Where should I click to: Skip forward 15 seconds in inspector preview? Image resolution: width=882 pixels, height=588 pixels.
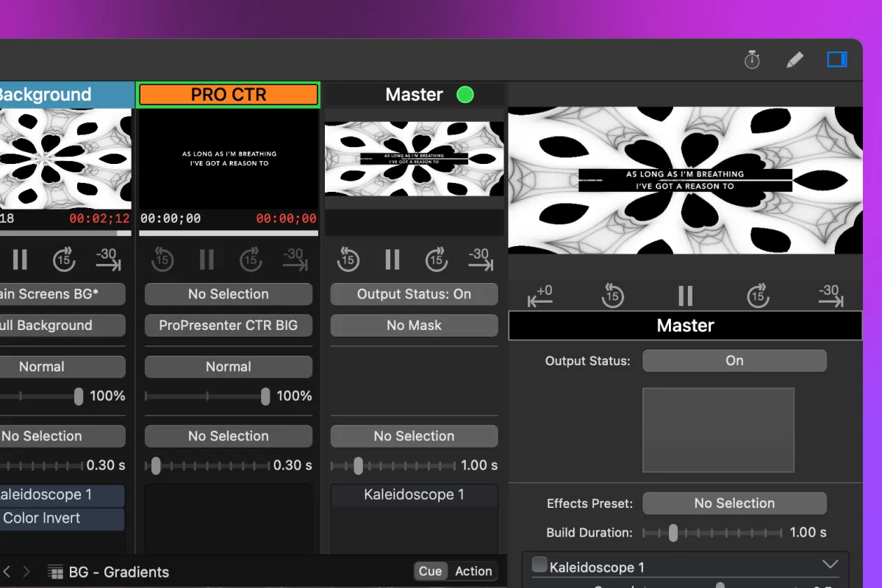coord(758,295)
